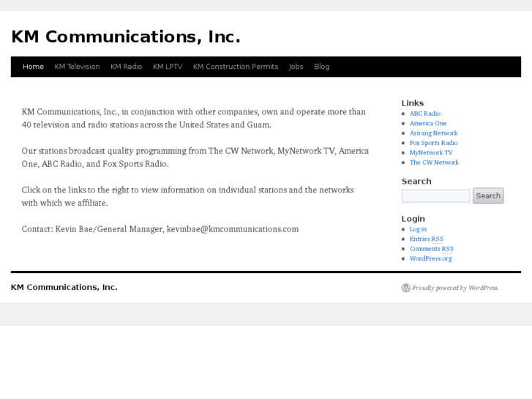Go to the Home menu item
Screen dimensions: 532x399
click(x=33, y=67)
